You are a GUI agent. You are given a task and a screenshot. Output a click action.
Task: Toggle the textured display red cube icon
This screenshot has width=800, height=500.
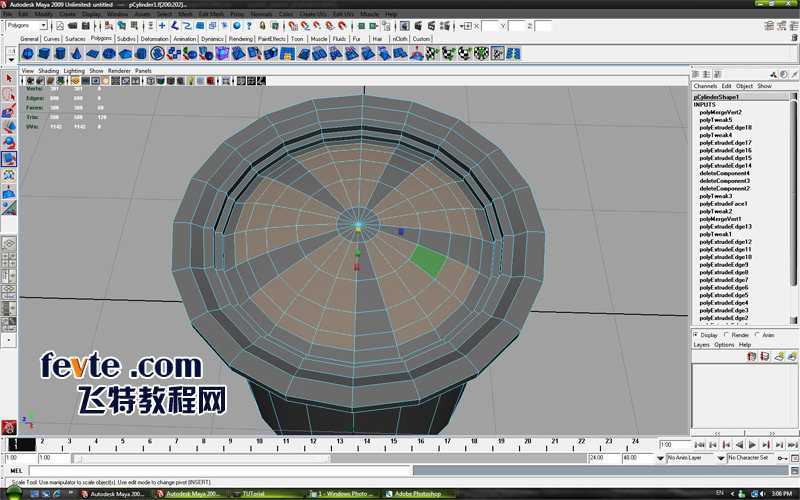[211, 81]
